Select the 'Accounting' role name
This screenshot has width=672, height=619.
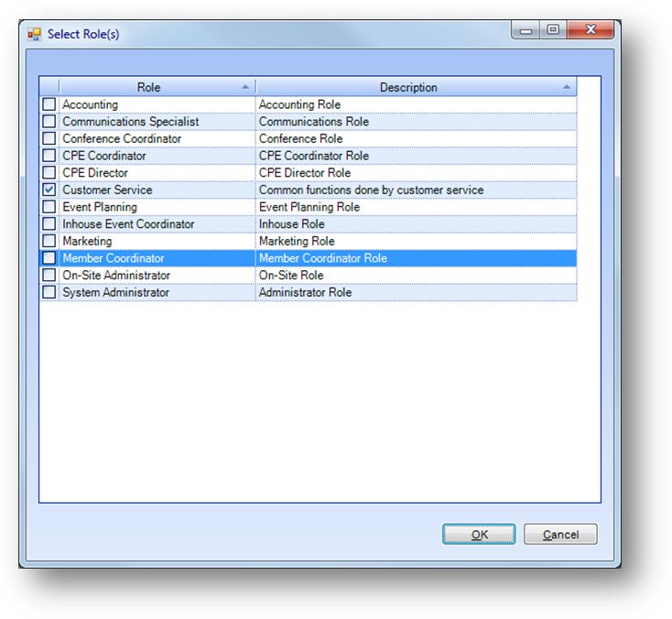(x=90, y=104)
